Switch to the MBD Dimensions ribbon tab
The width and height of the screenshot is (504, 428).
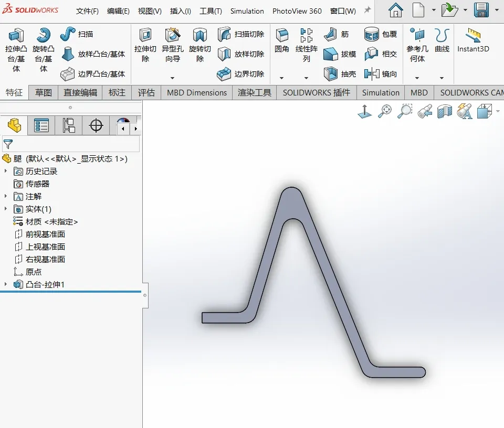point(197,93)
